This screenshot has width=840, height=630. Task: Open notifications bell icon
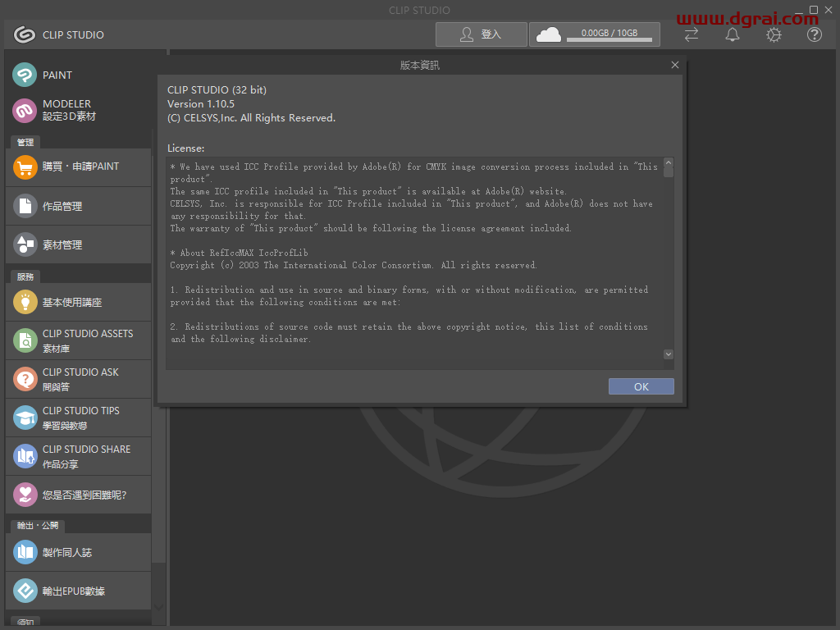pyautogui.click(x=733, y=34)
